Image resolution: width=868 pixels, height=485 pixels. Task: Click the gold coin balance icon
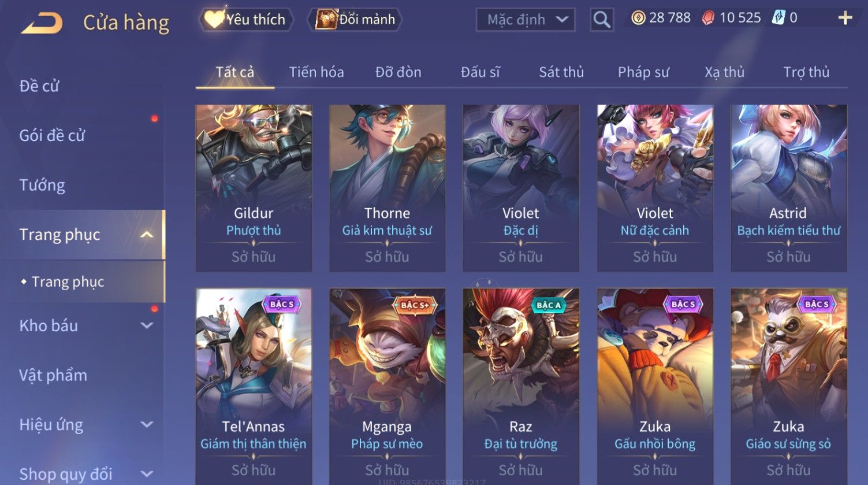[x=638, y=18]
